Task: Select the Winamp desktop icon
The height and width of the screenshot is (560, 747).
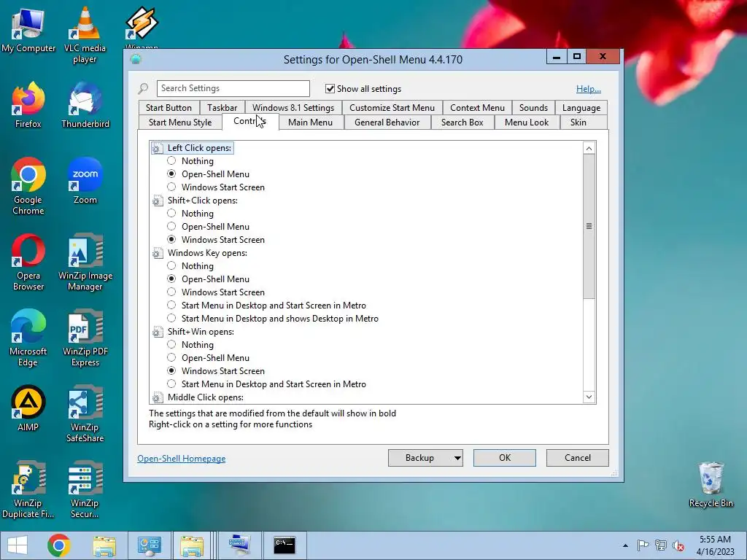Action: pyautogui.click(x=142, y=26)
